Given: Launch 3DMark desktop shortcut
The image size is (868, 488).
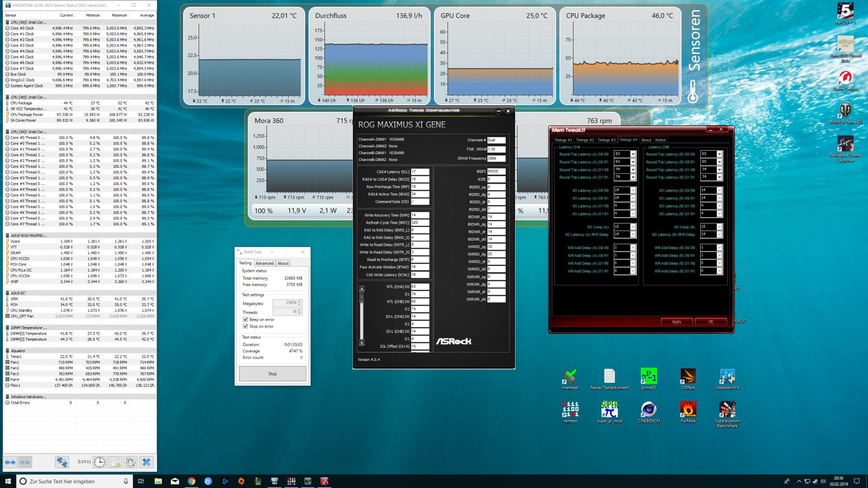Looking at the screenshot, I should (x=688, y=379).
